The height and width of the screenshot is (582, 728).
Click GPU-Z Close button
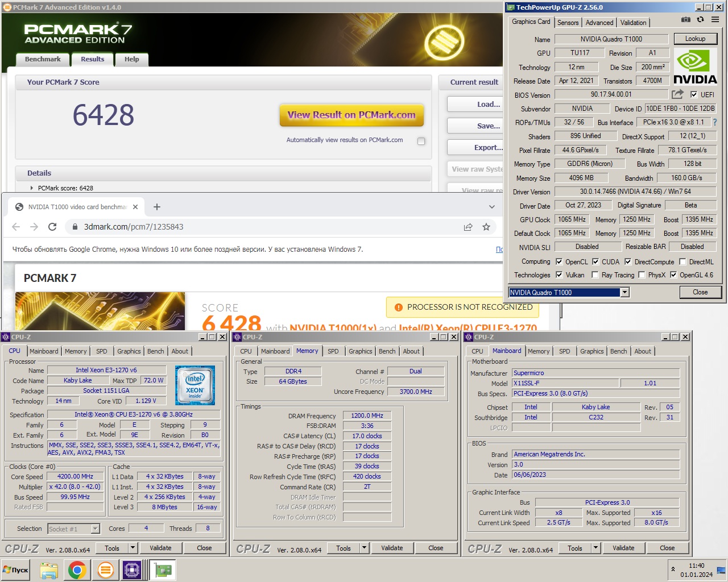(x=700, y=292)
